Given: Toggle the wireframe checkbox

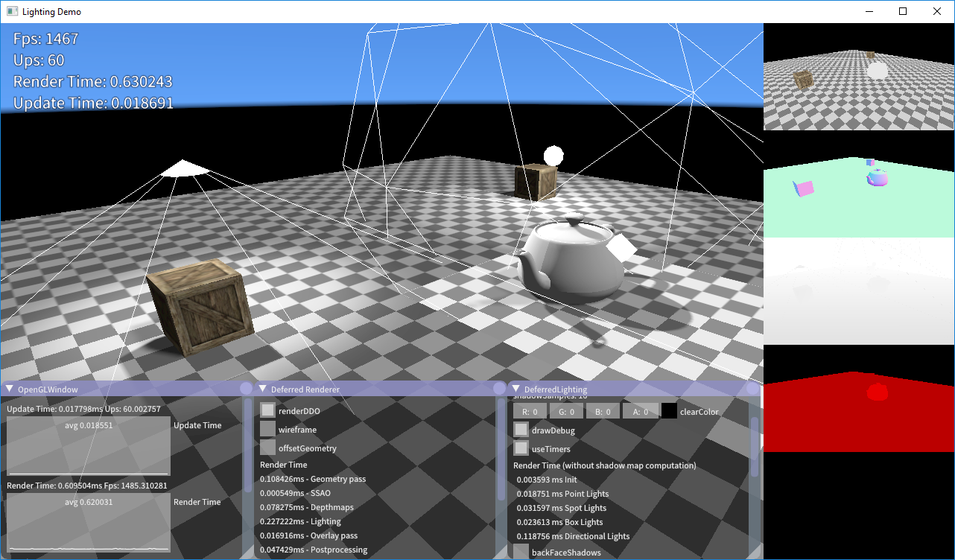Looking at the screenshot, I should [x=267, y=429].
